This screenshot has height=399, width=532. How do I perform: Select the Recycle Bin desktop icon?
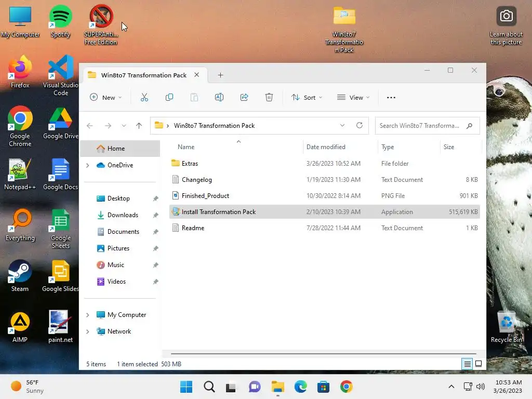click(506, 327)
